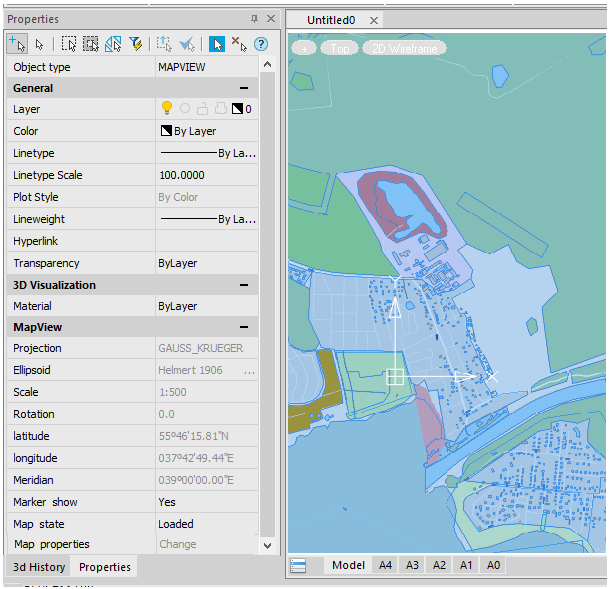This screenshot has width=609, height=589.
Task: Select the dashed rectangle window selection icon
Action: (x=69, y=43)
